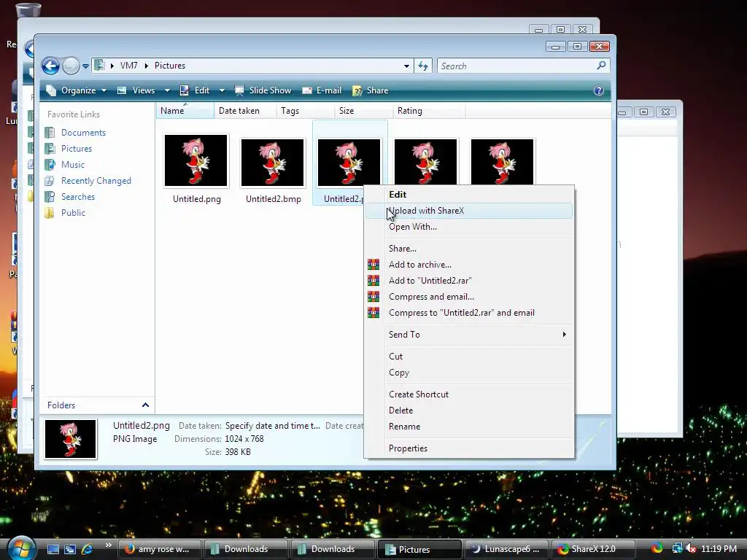The height and width of the screenshot is (560, 747).
Task: Click the muted volume tray icon
Action: 690,548
